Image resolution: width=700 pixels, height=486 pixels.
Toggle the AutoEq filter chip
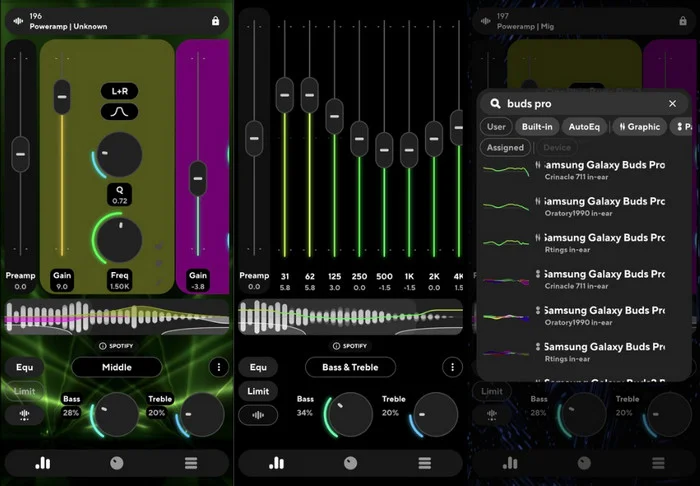pyautogui.click(x=584, y=127)
